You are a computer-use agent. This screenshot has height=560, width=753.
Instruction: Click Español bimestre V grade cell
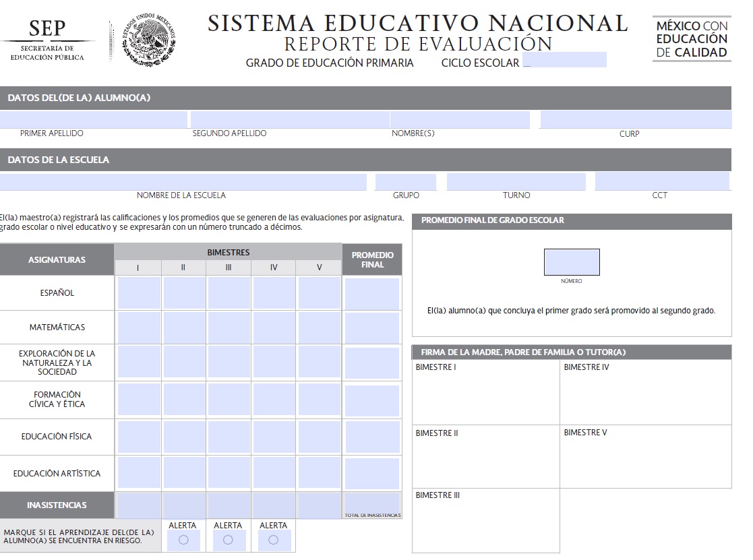click(x=320, y=292)
